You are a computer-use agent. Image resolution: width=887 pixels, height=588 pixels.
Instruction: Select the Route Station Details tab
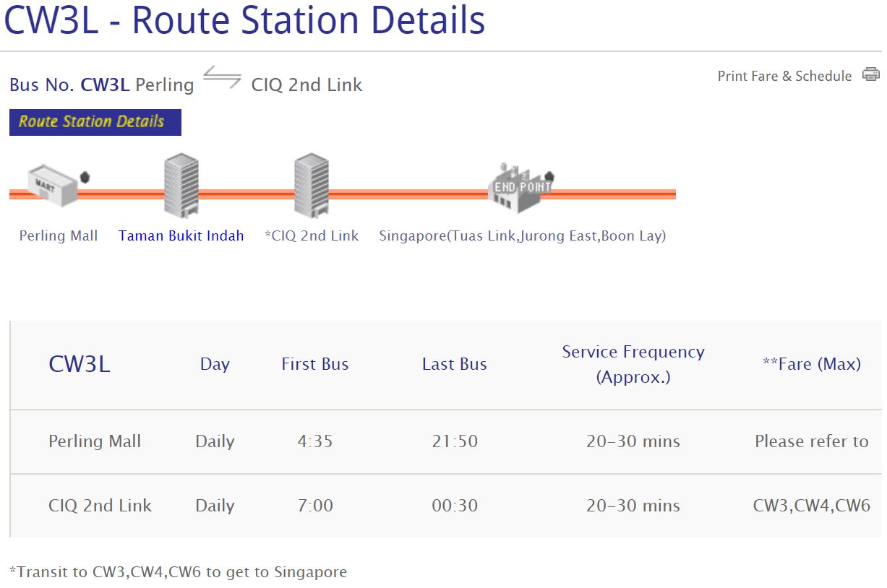95,122
